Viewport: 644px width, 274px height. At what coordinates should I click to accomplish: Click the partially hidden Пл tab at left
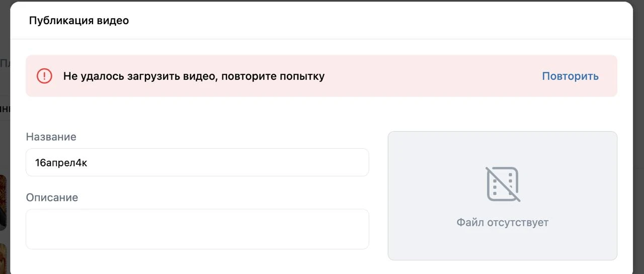click(5, 63)
